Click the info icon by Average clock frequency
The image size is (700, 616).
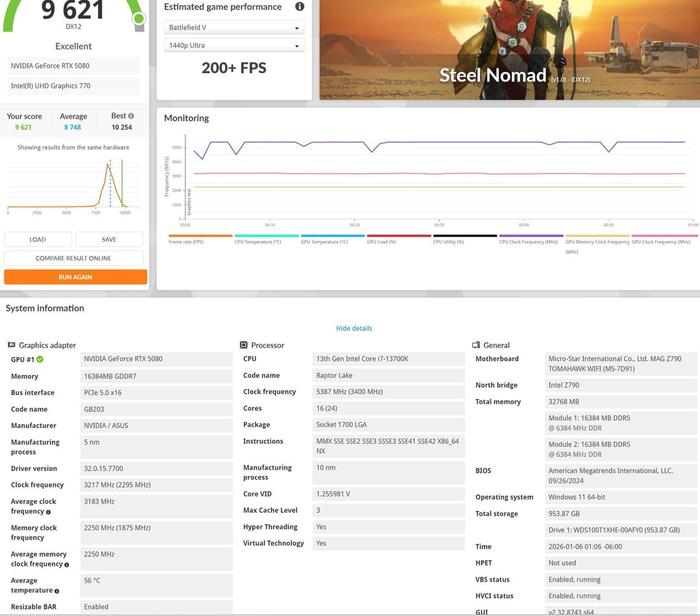click(x=48, y=512)
